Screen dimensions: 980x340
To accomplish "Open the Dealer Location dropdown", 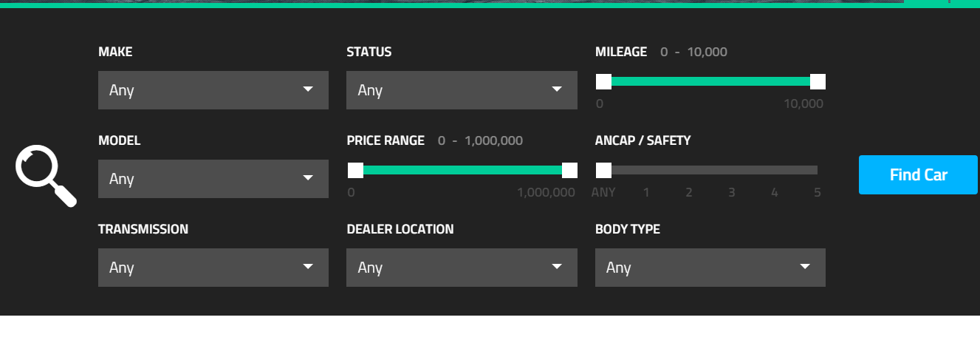I will point(462,268).
